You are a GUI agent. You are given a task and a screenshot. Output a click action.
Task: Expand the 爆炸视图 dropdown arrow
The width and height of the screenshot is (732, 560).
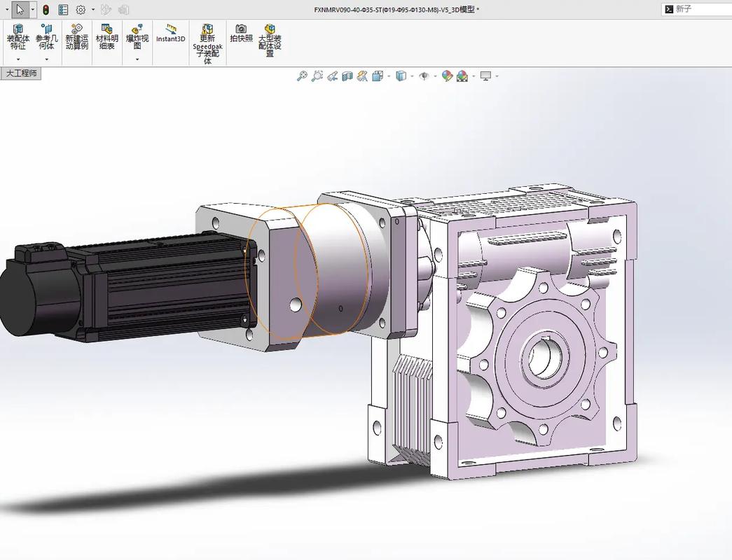(x=137, y=59)
